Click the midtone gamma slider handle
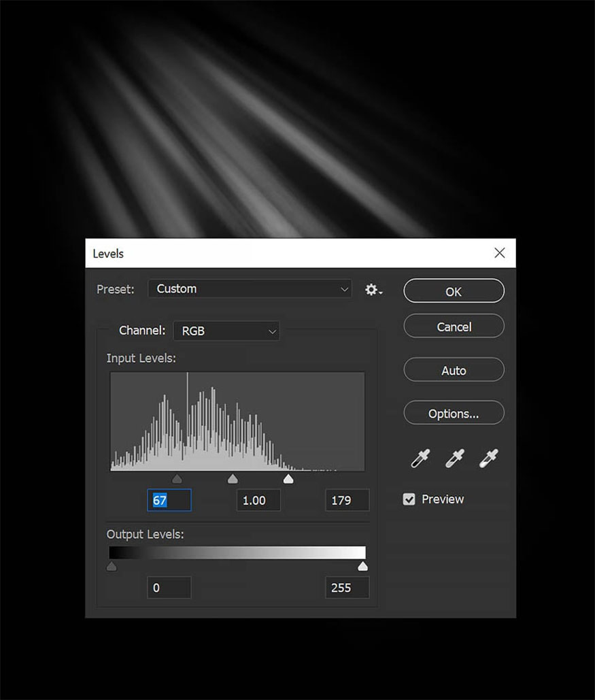The image size is (595, 700). point(233,480)
